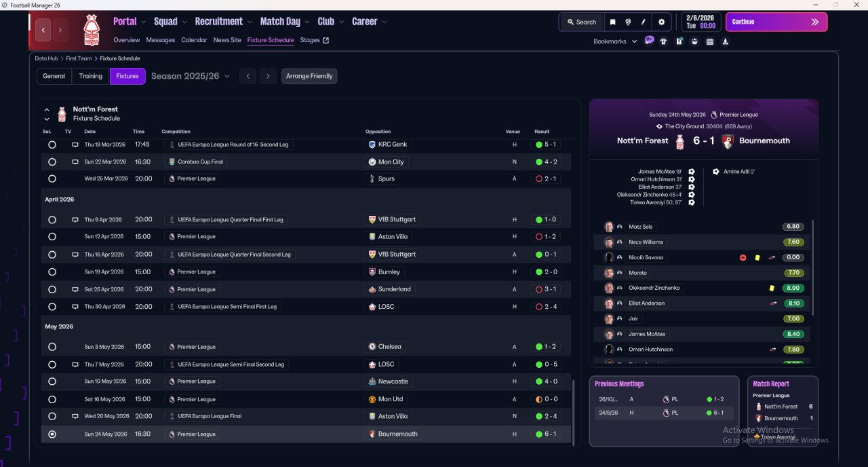
Task: Go forward with the right navigation arrow
Action: [60, 30]
